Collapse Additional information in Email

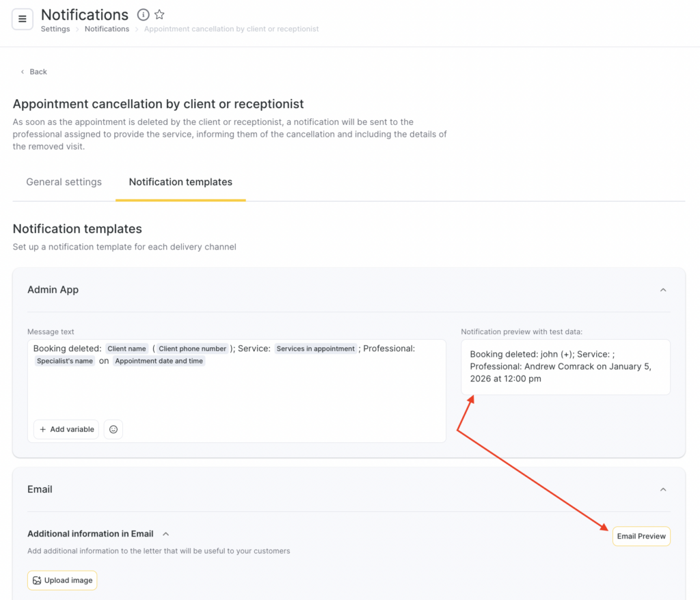165,534
